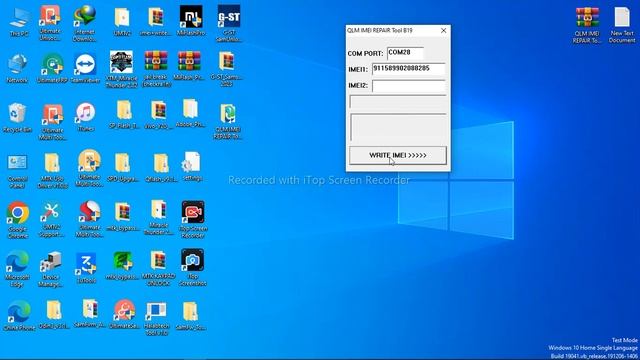Open UMTv2 Support wrench shortcut
Viewport: 640px width, 360px height.
click(51, 220)
